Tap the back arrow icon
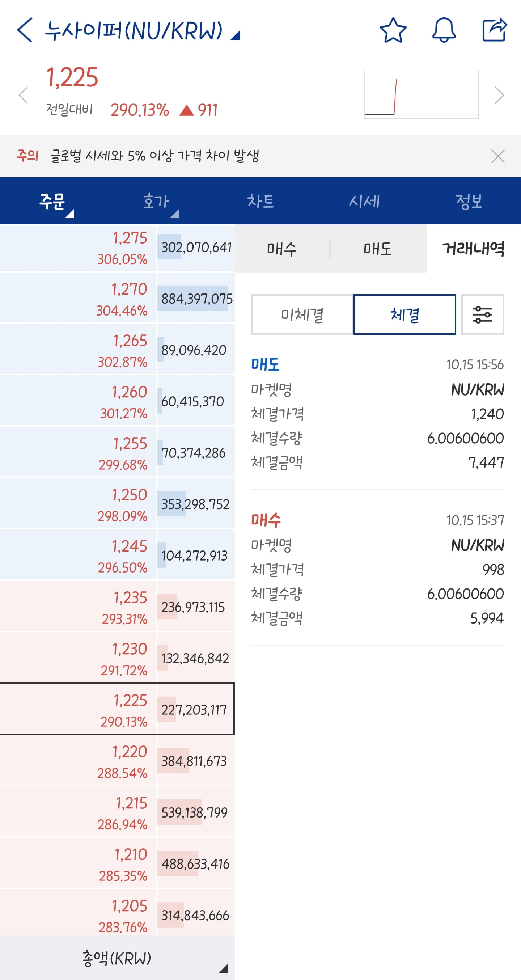The image size is (521, 980). (x=25, y=30)
